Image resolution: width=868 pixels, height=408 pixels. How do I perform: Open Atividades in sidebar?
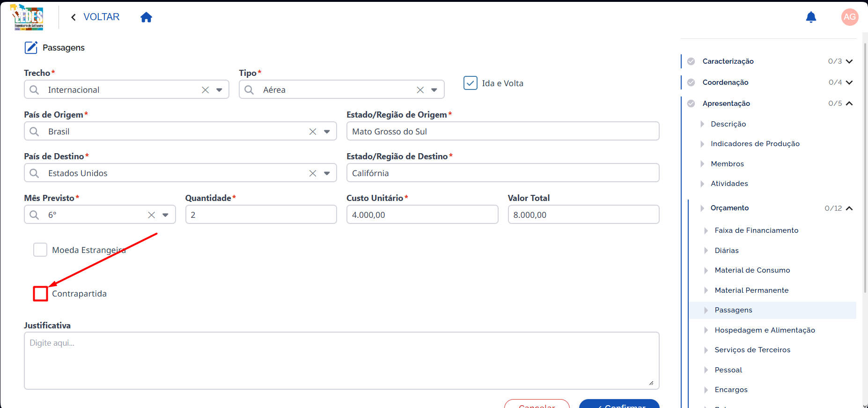[x=729, y=184]
